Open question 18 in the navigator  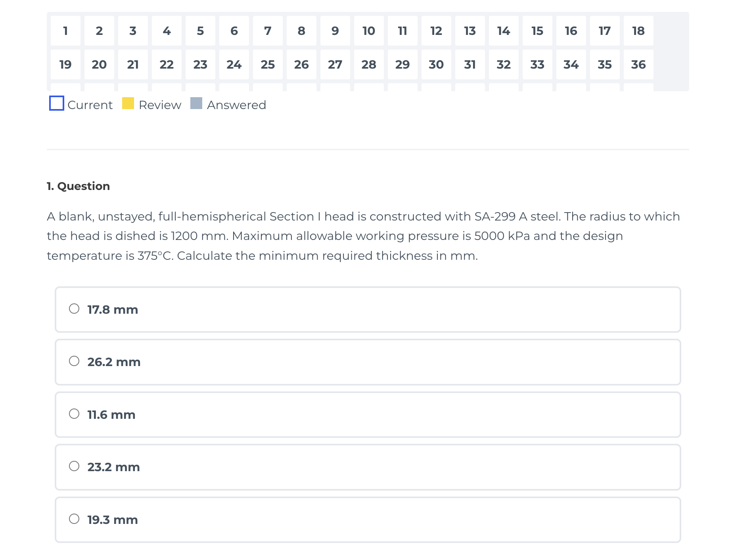[638, 31]
